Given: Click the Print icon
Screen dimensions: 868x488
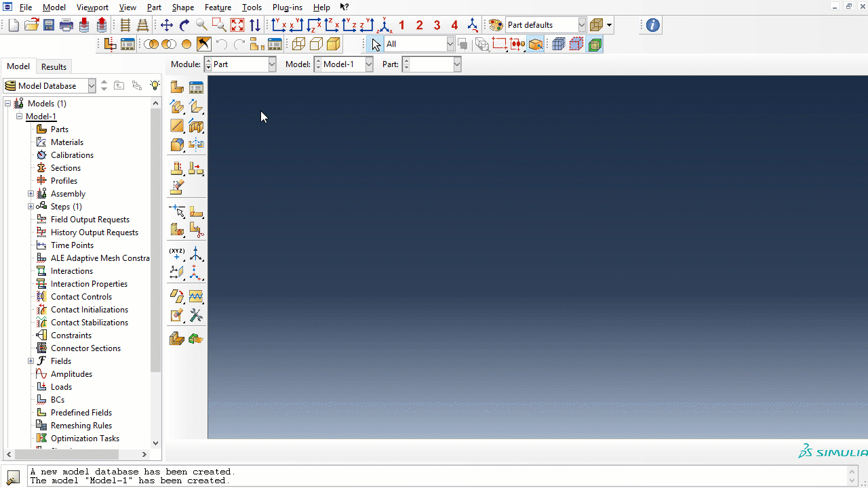Looking at the screenshot, I should [x=66, y=25].
